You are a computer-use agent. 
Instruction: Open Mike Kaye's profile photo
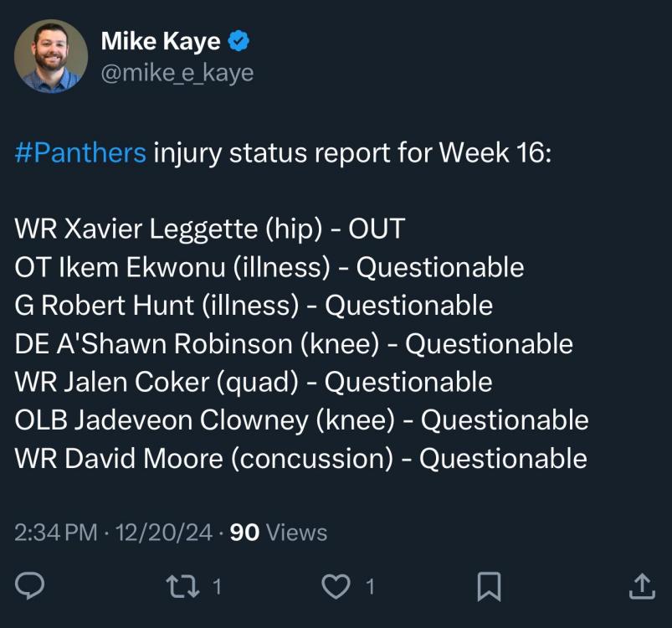51,56
